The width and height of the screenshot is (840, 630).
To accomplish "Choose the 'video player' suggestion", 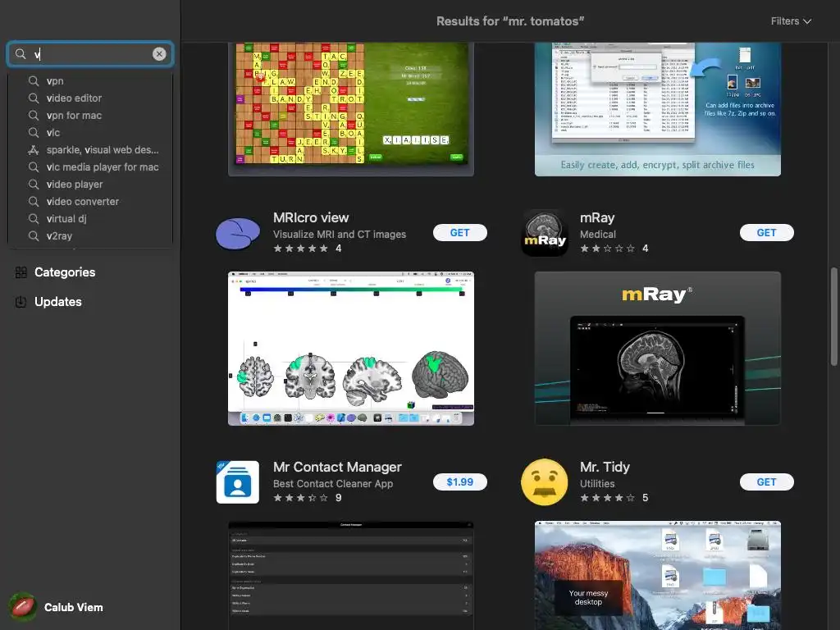I will coord(90,184).
